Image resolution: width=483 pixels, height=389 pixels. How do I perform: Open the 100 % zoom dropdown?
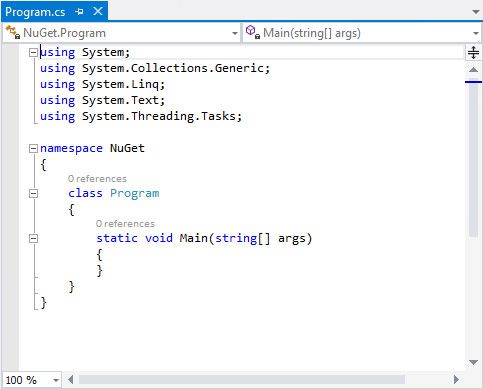click(x=56, y=380)
